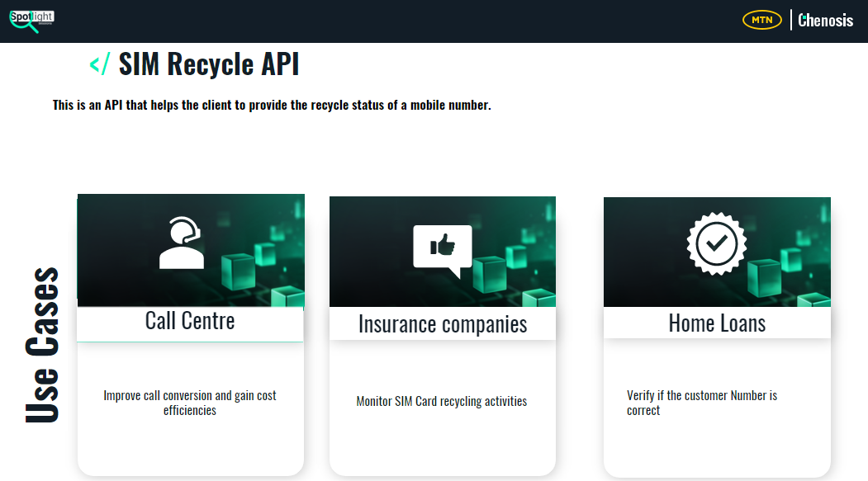The width and height of the screenshot is (868, 481).
Task: Click the Call Centre card banner image
Action: click(x=191, y=251)
